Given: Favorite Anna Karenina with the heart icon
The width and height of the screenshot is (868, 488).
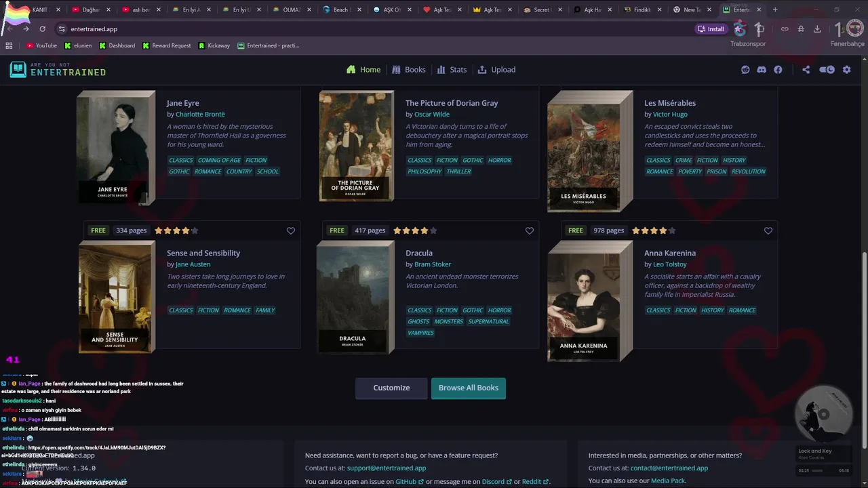Looking at the screenshot, I should click(x=768, y=230).
